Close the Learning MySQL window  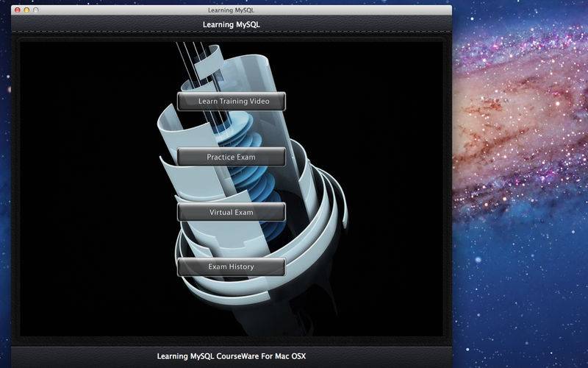pos(17,10)
